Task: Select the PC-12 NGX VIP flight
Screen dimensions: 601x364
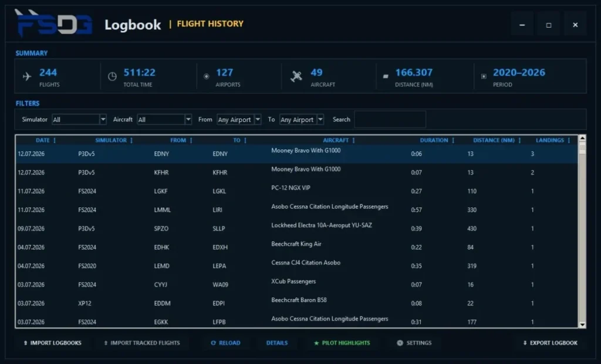Action: pos(296,191)
